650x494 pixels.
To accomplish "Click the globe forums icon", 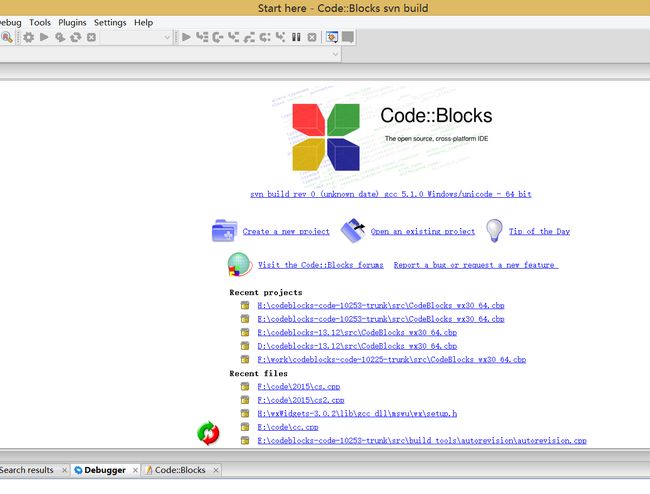I will (240, 264).
